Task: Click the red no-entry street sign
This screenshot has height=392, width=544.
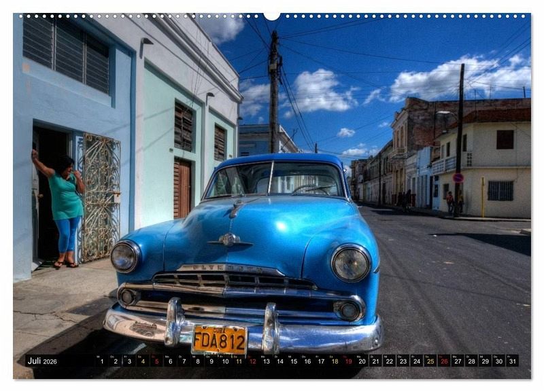Action: [458, 178]
